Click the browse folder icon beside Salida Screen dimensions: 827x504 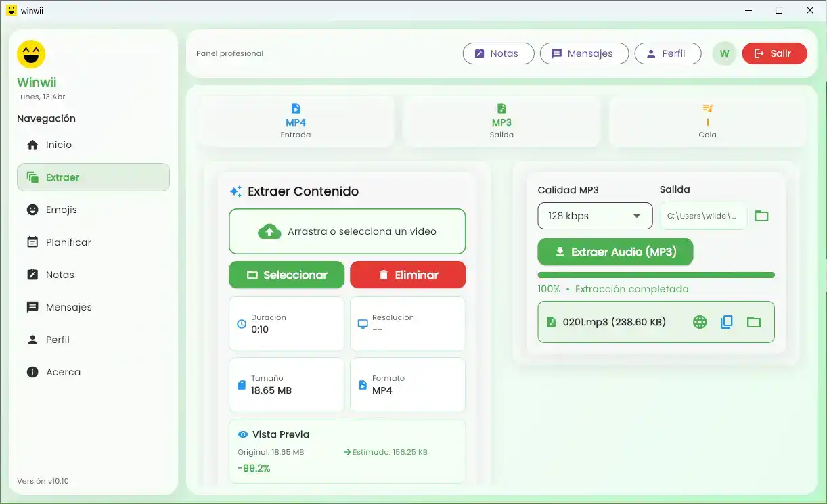(x=761, y=216)
